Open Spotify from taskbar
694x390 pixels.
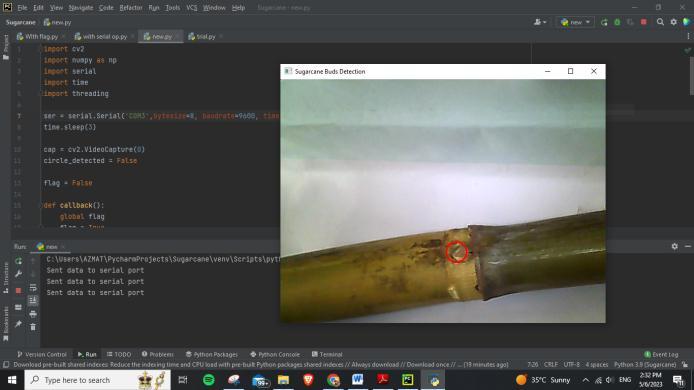(x=208, y=380)
